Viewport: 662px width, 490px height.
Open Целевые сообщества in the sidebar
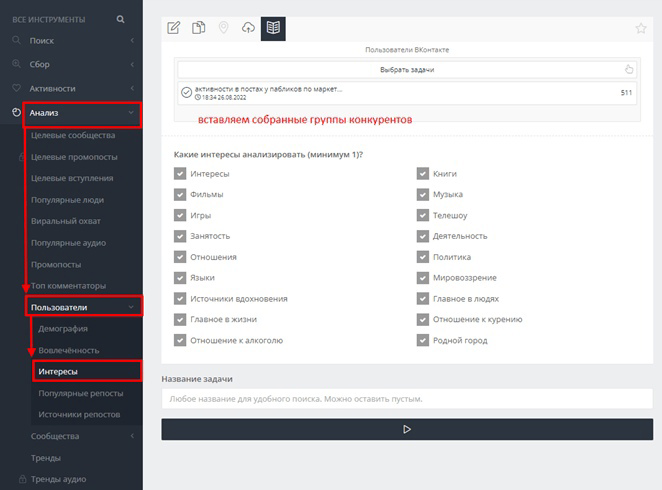click(x=73, y=135)
